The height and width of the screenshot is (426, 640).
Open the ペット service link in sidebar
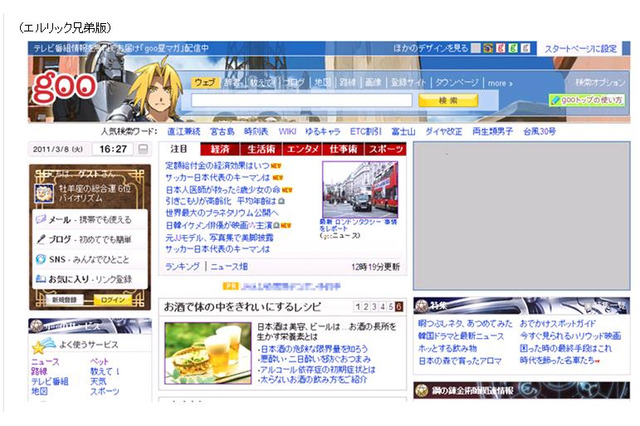click(x=99, y=362)
